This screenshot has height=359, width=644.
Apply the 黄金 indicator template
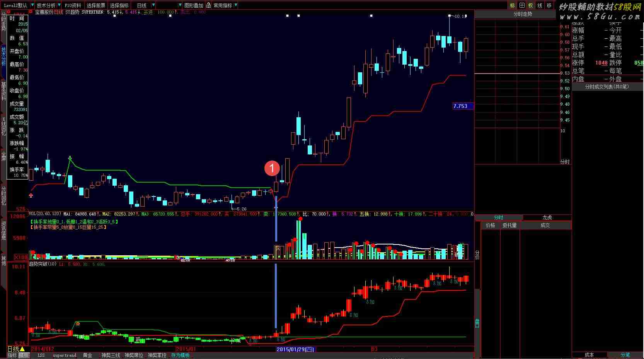coord(88,355)
